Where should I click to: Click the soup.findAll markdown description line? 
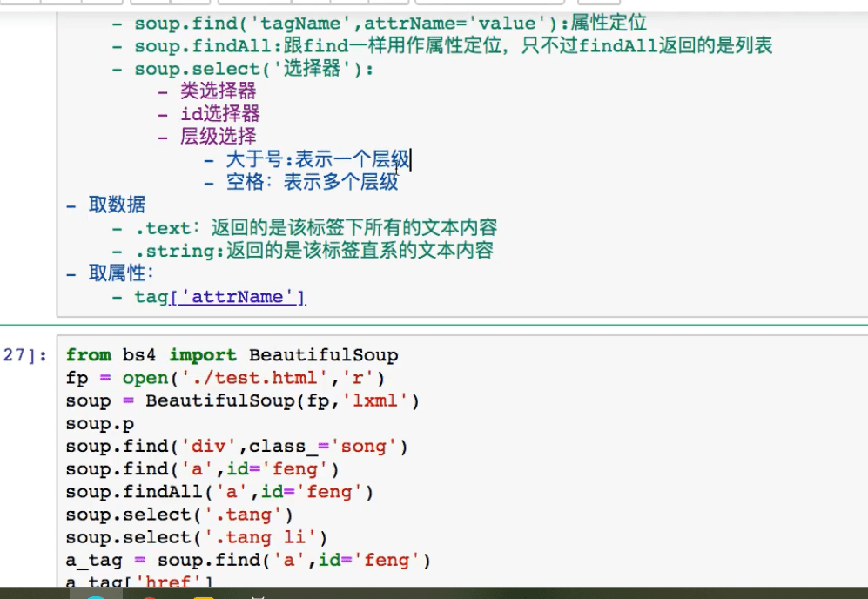[x=453, y=46]
